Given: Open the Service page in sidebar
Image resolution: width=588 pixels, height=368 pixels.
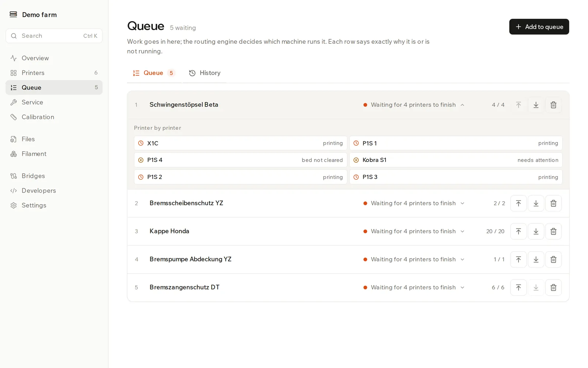Looking at the screenshot, I should click(x=54, y=102).
